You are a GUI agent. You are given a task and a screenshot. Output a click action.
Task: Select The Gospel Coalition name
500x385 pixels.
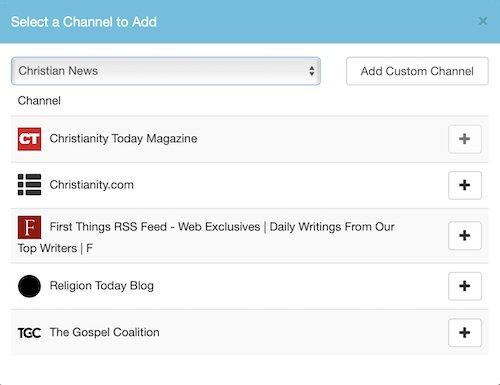[104, 332]
